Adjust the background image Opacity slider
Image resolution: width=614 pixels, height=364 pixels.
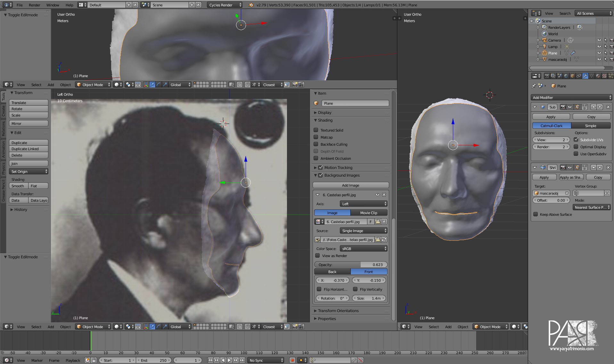click(x=350, y=264)
